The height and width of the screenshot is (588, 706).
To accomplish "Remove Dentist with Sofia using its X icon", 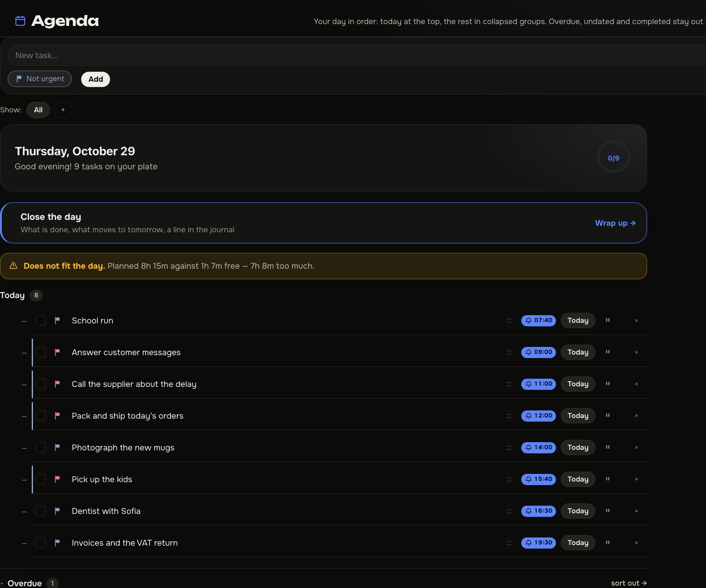I will point(636,511).
